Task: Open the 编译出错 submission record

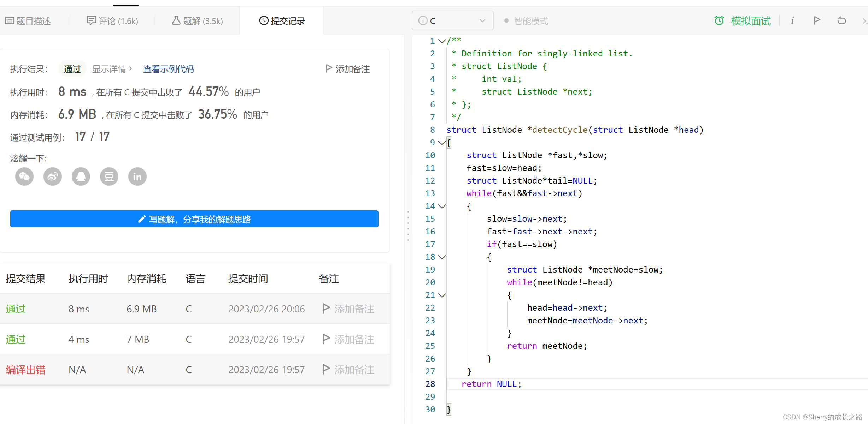Action: click(25, 370)
